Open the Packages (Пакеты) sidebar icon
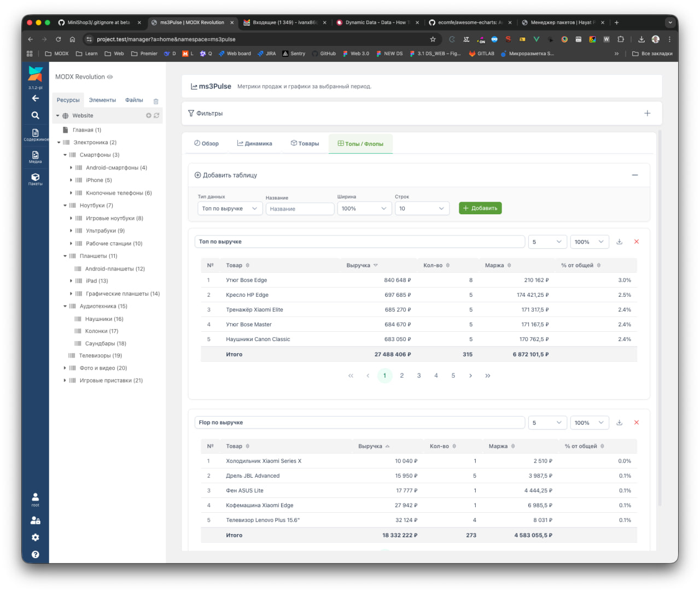 pyautogui.click(x=35, y=179)
